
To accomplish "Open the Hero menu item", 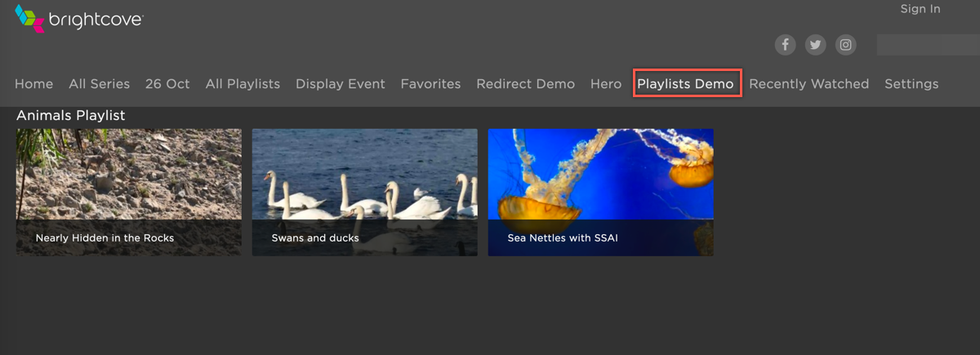I will click(x=606, y=84).
